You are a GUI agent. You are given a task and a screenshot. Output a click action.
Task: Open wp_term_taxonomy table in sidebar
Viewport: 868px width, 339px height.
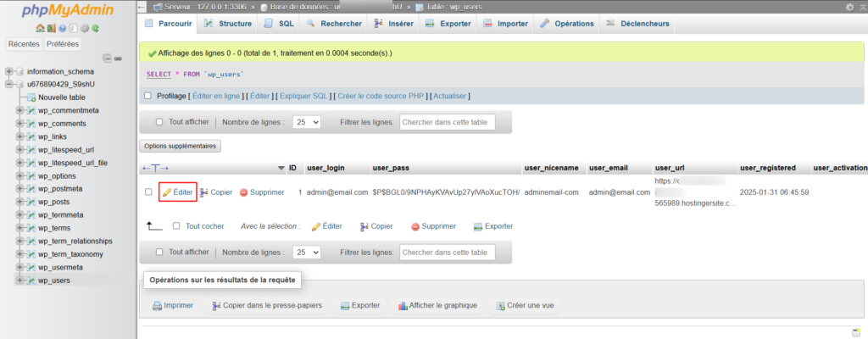point(70,254)
